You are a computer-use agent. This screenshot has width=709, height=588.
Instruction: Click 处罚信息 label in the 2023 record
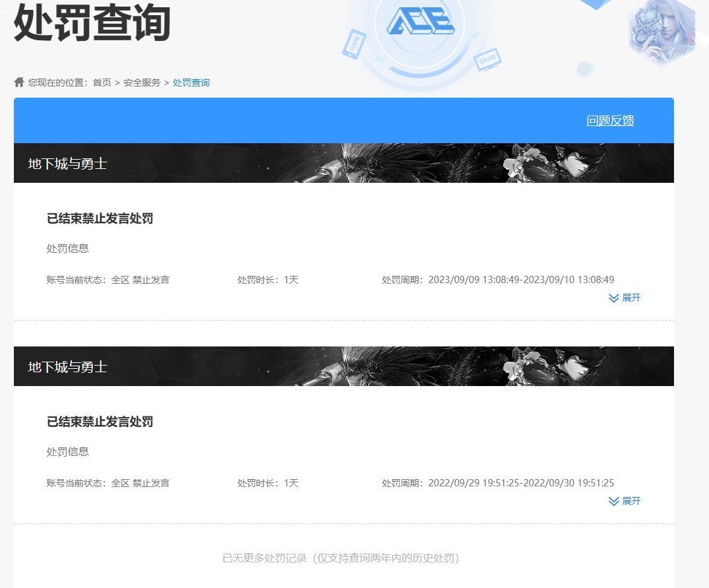68,248
